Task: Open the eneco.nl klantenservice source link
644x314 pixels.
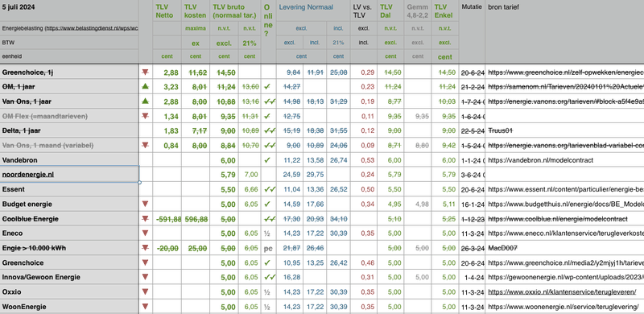Action: pos(566,233)
